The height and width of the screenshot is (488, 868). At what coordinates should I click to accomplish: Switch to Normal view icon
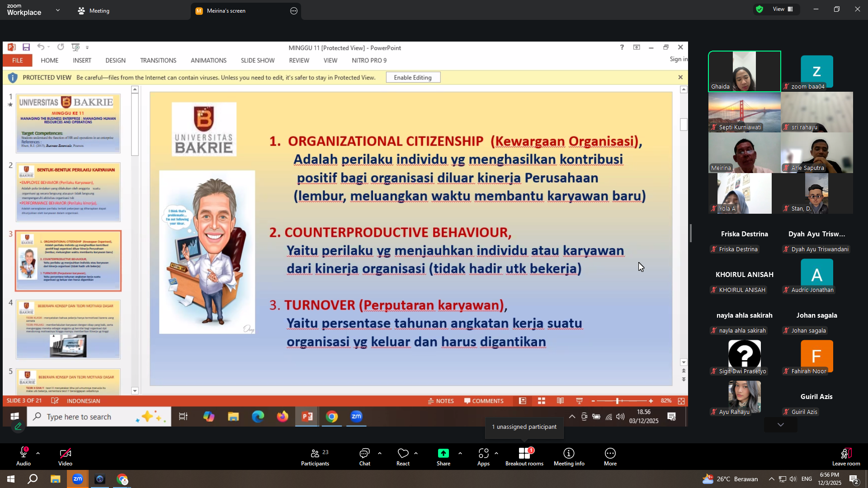523,401
